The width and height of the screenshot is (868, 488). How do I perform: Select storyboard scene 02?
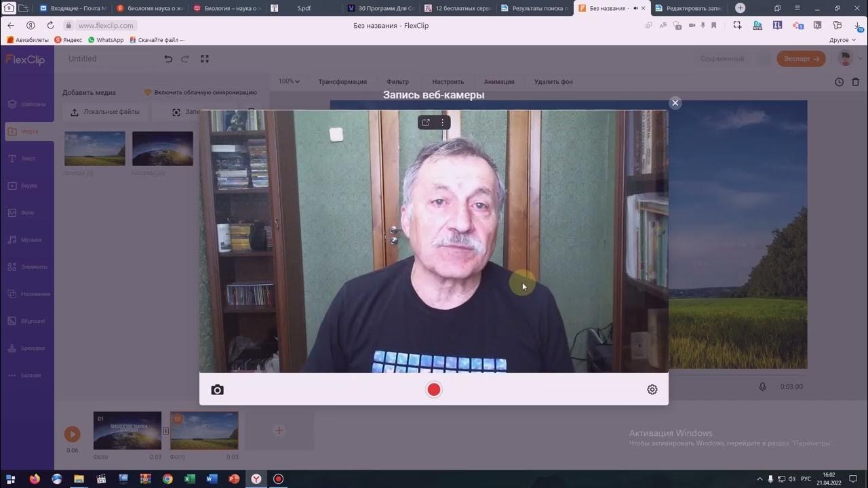204,430
